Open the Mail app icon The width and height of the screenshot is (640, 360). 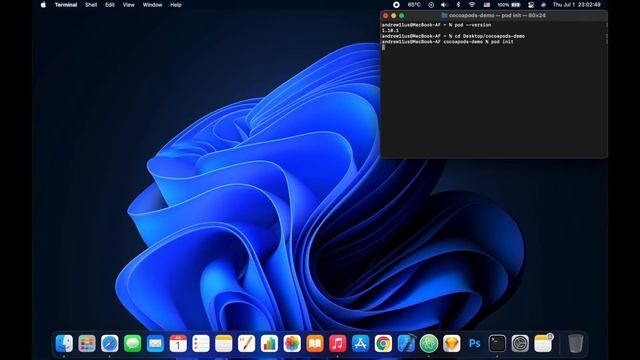point(156,343)
